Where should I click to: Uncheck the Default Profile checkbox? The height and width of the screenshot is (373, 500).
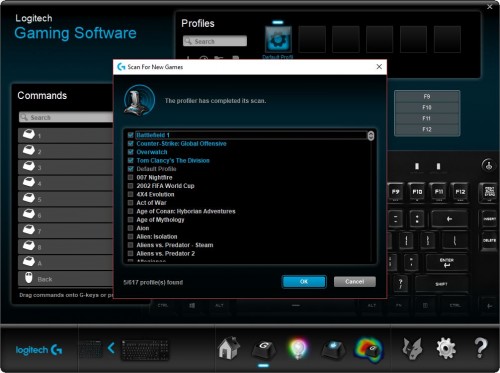pyautogui.click(x=131, y=169)
